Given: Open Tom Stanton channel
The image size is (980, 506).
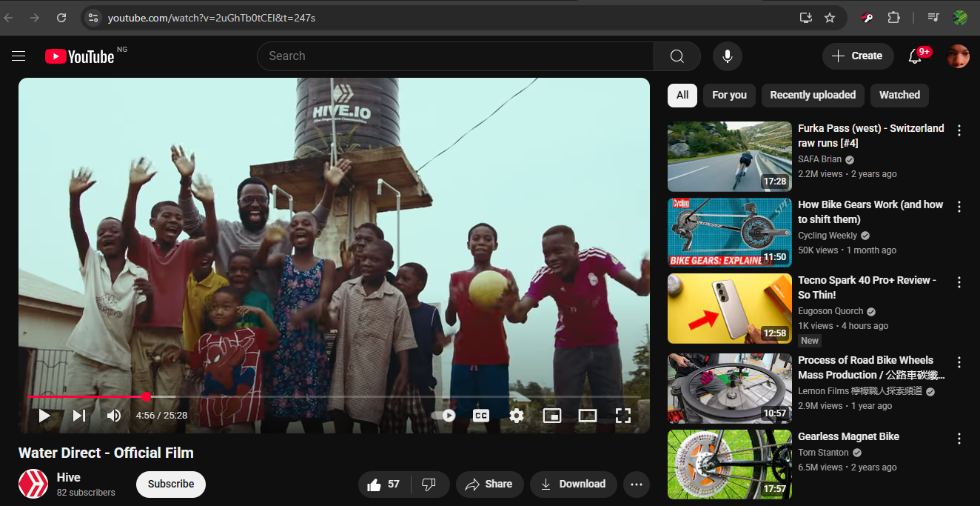Looking at the screenshot, I should 823,453.
